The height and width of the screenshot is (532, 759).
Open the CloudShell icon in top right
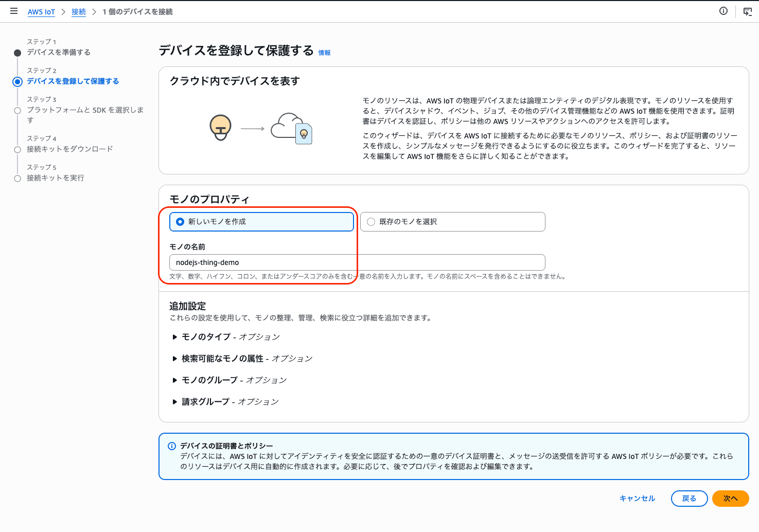(x=748, y=11)
